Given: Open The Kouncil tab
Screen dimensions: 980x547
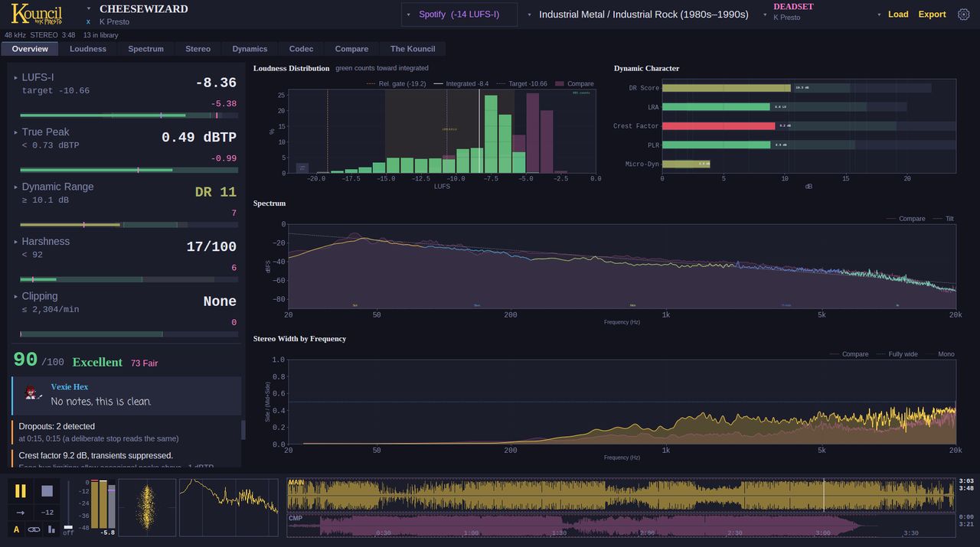Looking at the screenshot, I should click(413, 49).
